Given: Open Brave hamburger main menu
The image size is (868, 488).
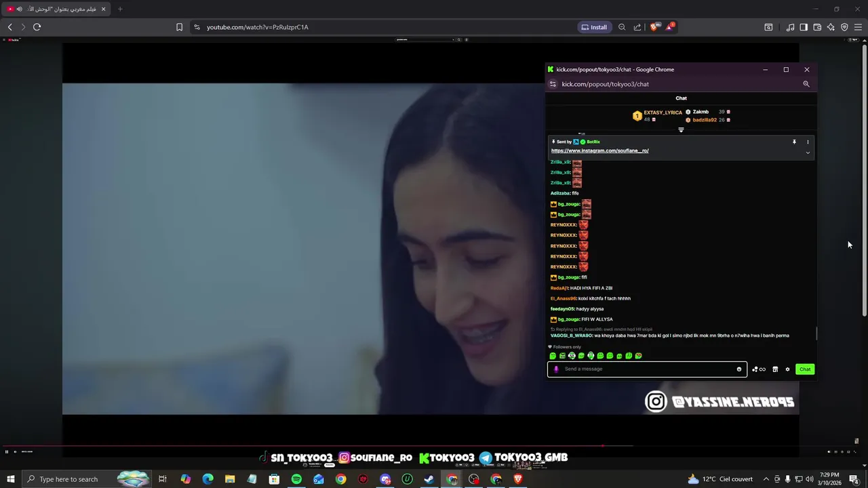Looking at the screenshot, I should [858, 27].
